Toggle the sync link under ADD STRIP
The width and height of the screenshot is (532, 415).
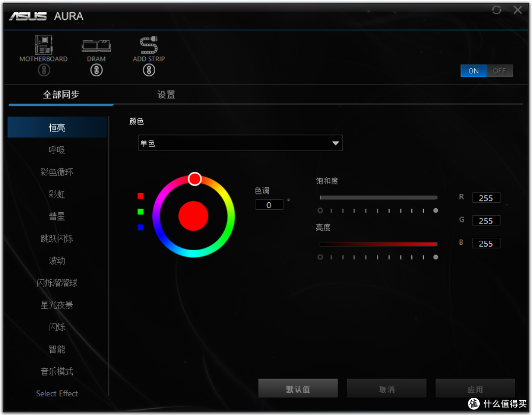point(149,70)
